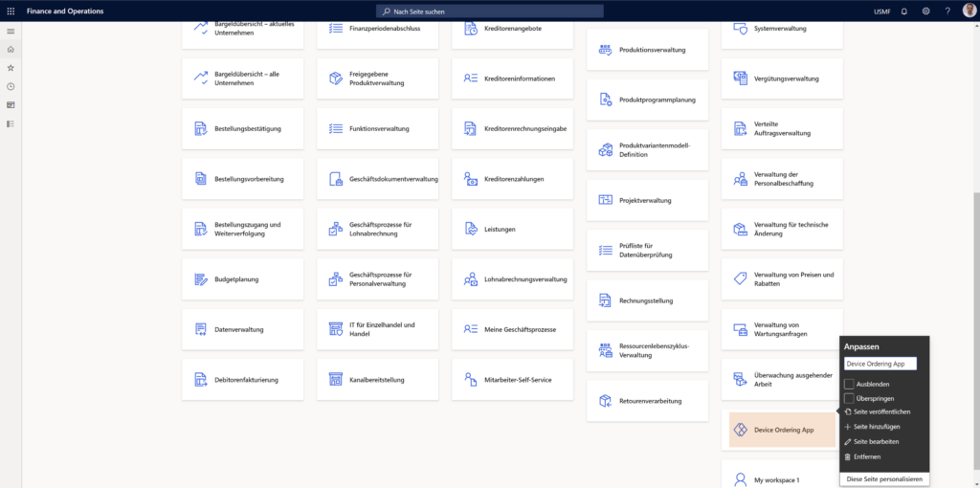This screenshot has width=980, height=488.
Task: Click Lohnabrechnungsverwaltung tile icon
Action: [471, 279]
